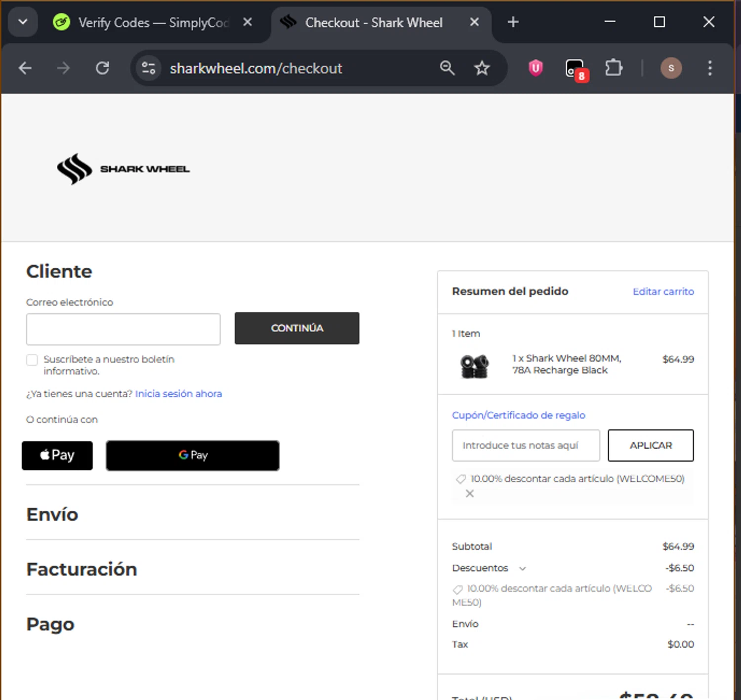Screen dimensions: 741x700
Task: Click the Resumen del pedido heading
Action: tap(510, 291)
